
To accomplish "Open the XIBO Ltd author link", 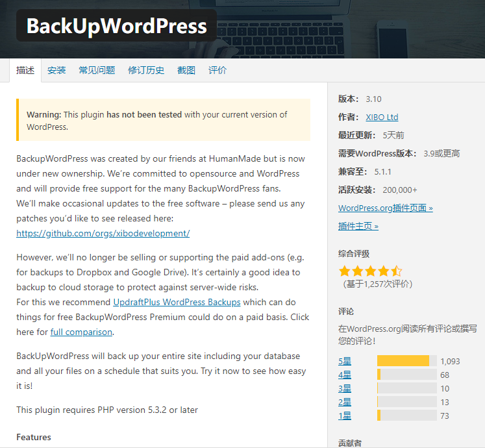I will (382, 118).
